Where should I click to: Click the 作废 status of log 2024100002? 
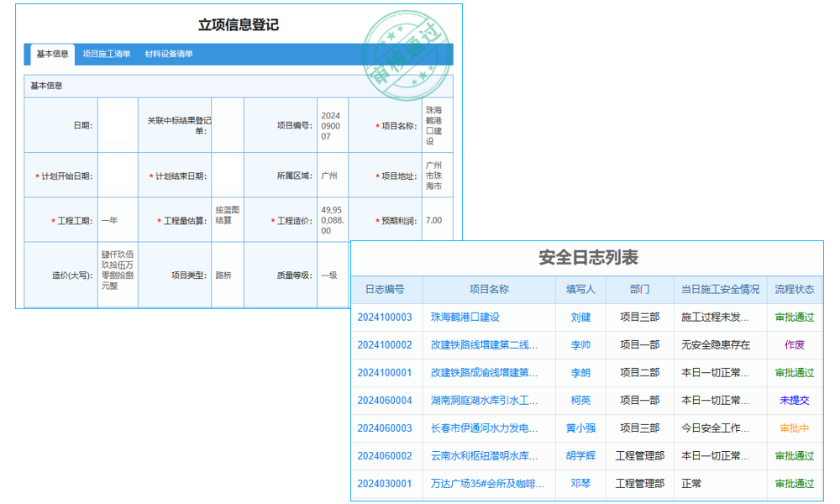(x=793, y=344)
